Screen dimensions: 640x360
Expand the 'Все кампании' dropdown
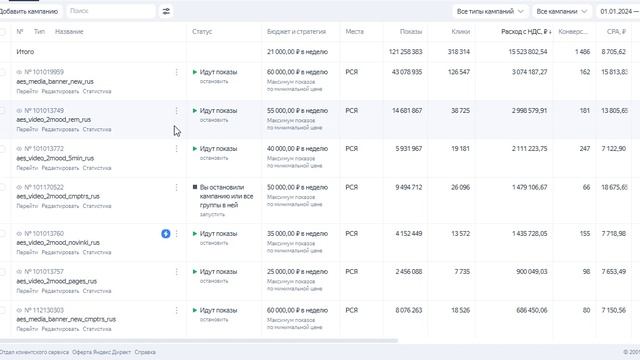tap(562, 11)
